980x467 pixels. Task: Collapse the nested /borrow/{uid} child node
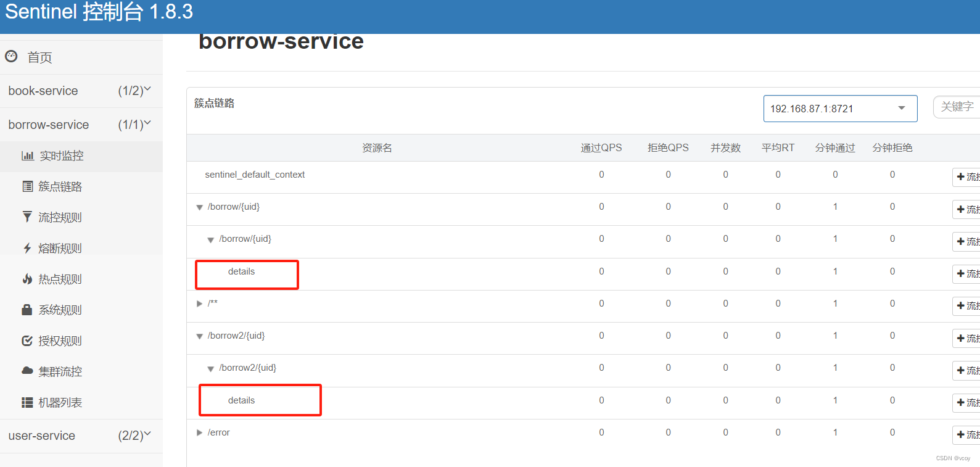[211, 239]
